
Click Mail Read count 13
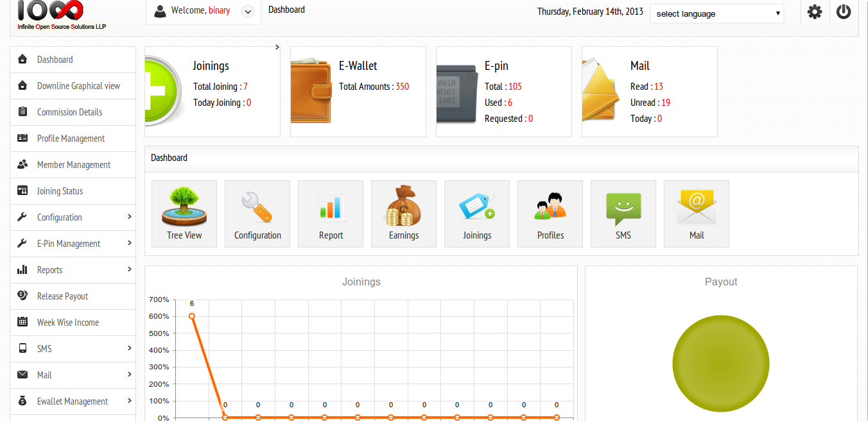[x=659, y=87]
